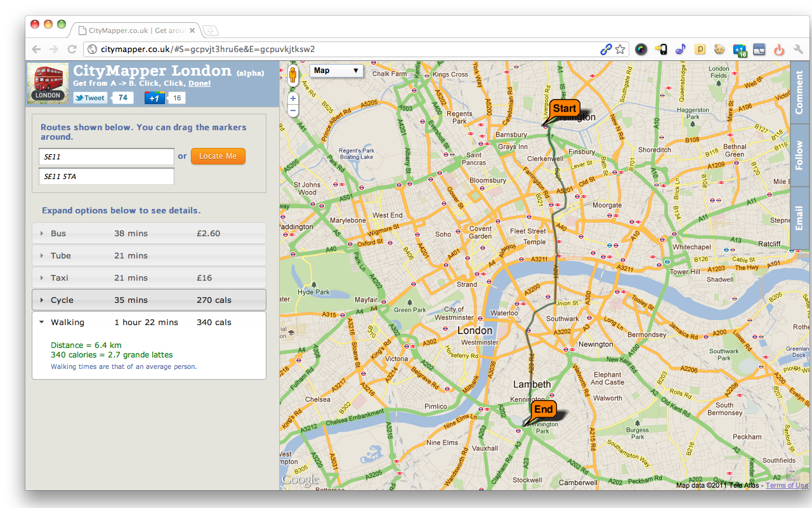Click the destination field SE11 5TA
The height and width of the screenshot is (508, 812).
107,177
